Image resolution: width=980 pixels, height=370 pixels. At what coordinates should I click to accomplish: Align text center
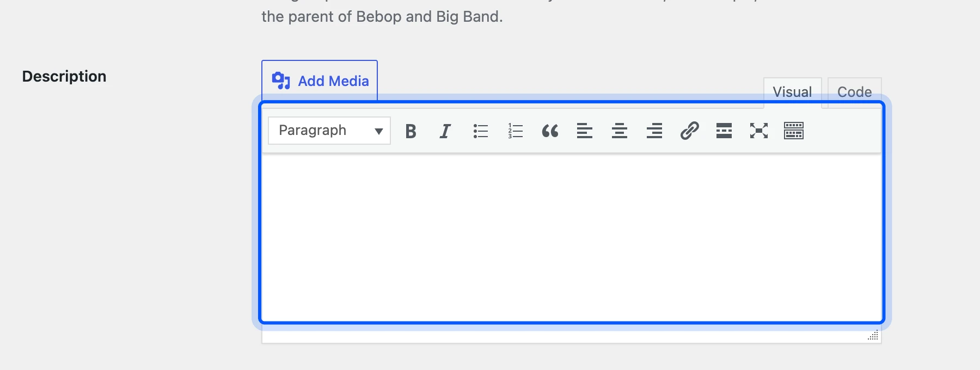tap(620, 131)
